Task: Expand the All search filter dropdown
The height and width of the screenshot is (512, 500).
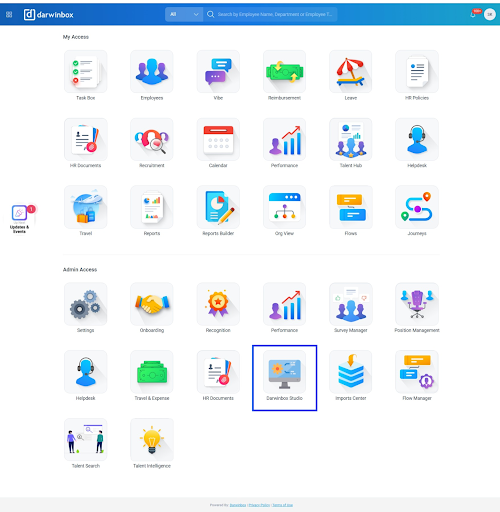Action: coord(184,14)
